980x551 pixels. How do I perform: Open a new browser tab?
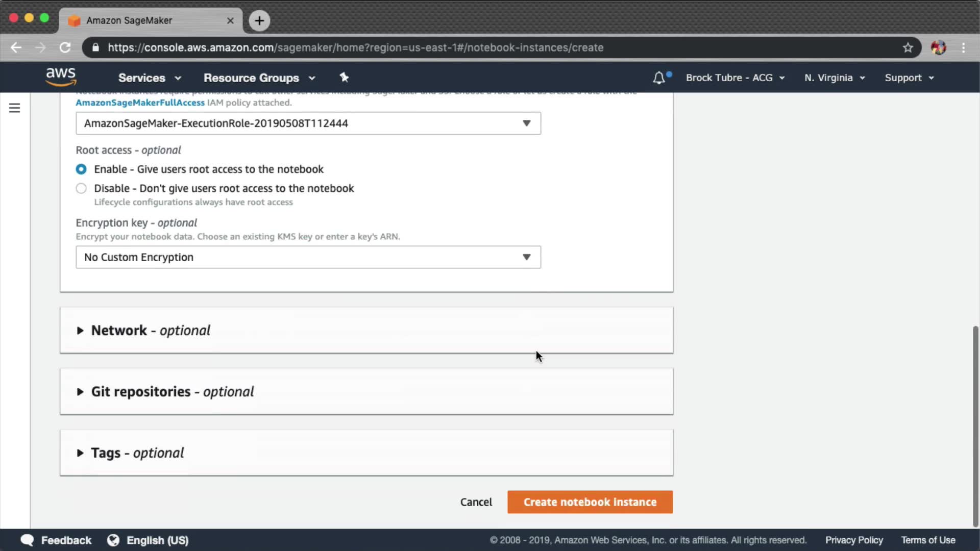pyautogui.click(x=259, y=20)
